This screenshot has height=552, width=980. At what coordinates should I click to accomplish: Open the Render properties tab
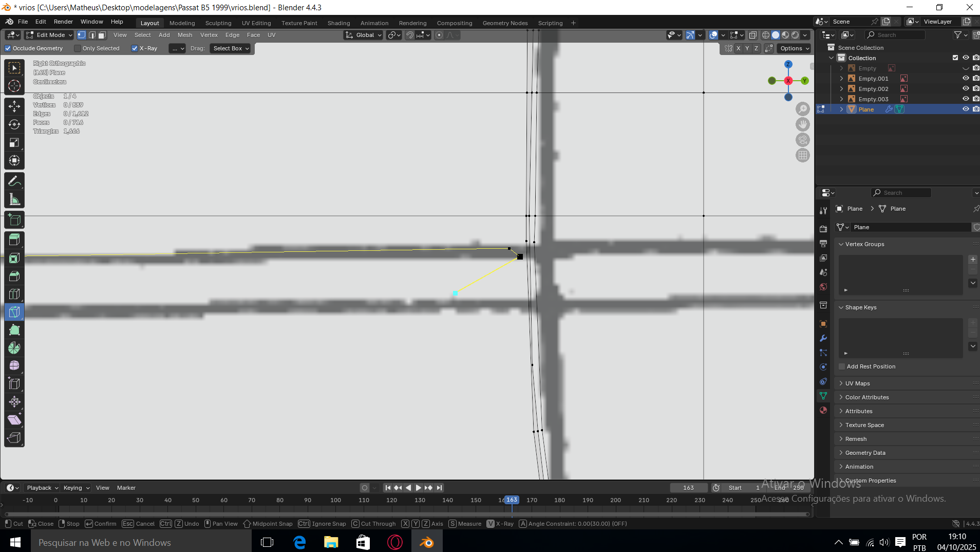pos(823,229)
